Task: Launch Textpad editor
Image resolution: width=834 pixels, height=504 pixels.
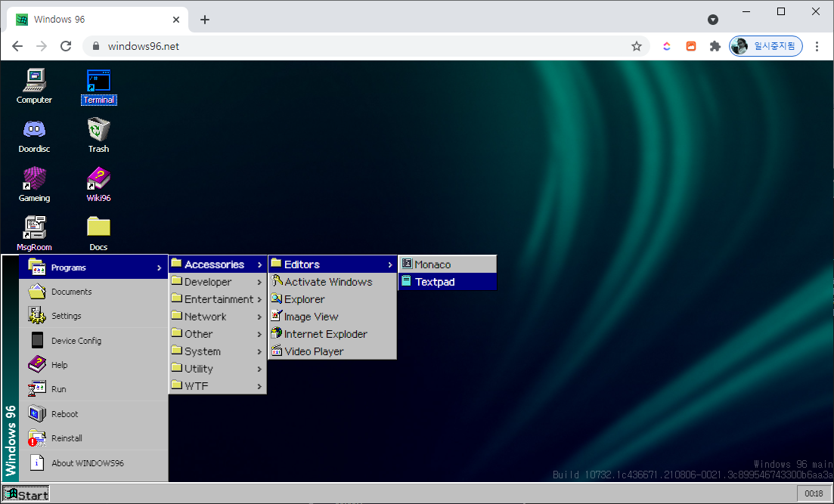Action: (x=448, y=282)
